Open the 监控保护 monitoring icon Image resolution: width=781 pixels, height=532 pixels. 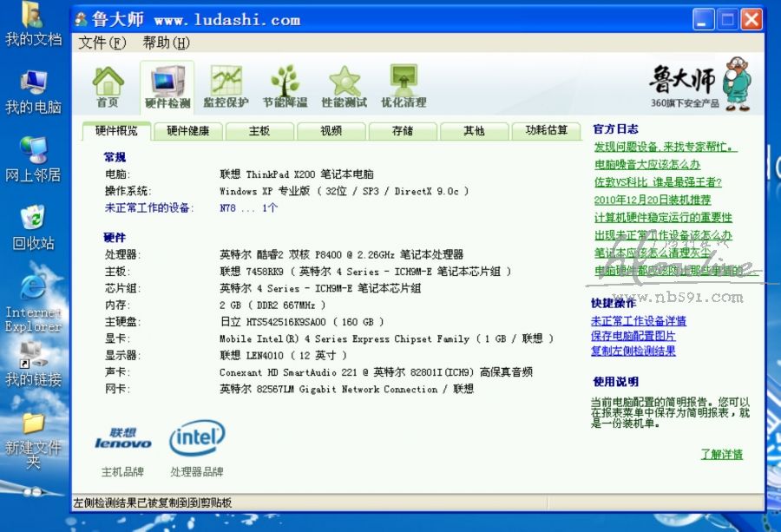pyautogui.click(x=226, y=87)
